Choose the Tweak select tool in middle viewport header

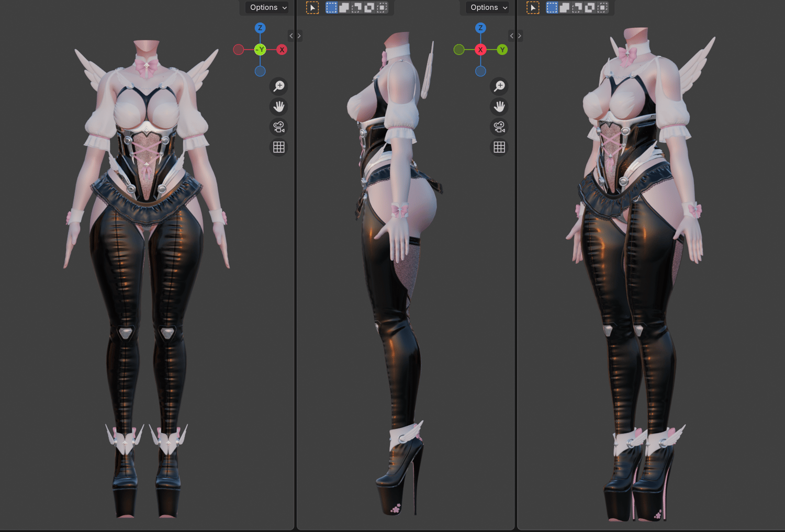(x=312, y=8)
